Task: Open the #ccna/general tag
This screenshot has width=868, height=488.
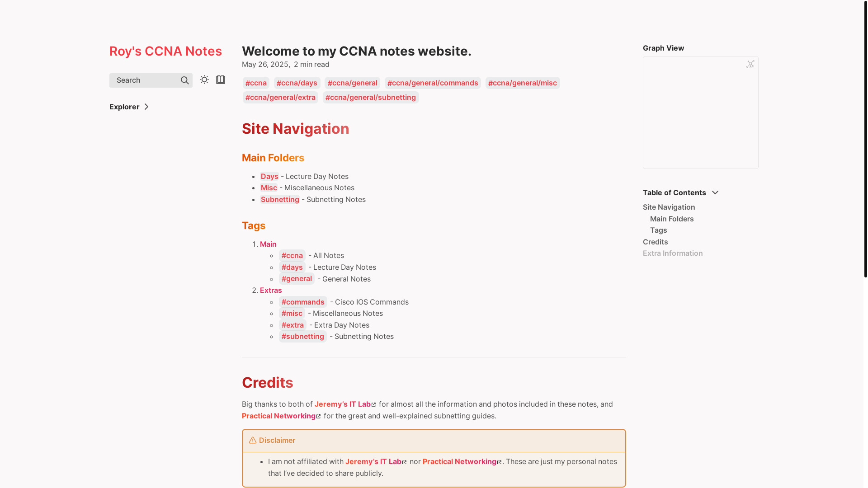Action: [x=352, y=83]
